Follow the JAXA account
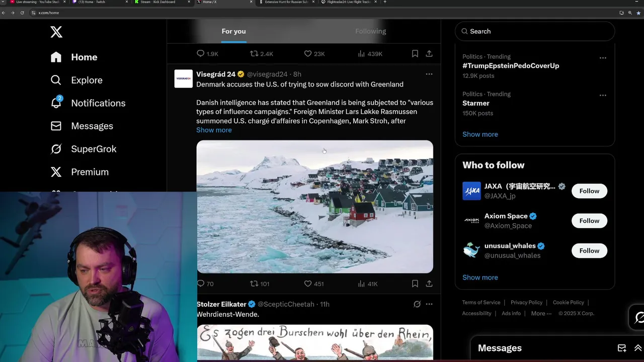644x362 pixels. click(589, 191)
